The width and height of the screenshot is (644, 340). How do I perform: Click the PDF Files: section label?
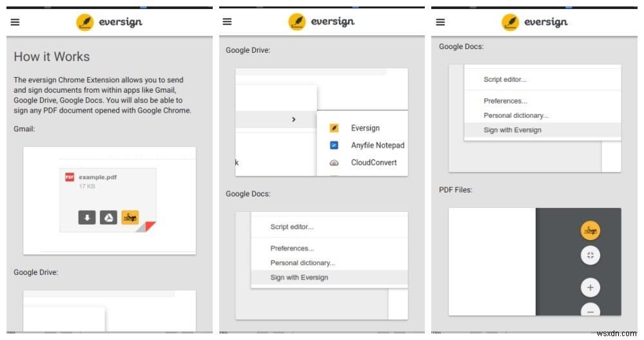click(x=456, y=190)
